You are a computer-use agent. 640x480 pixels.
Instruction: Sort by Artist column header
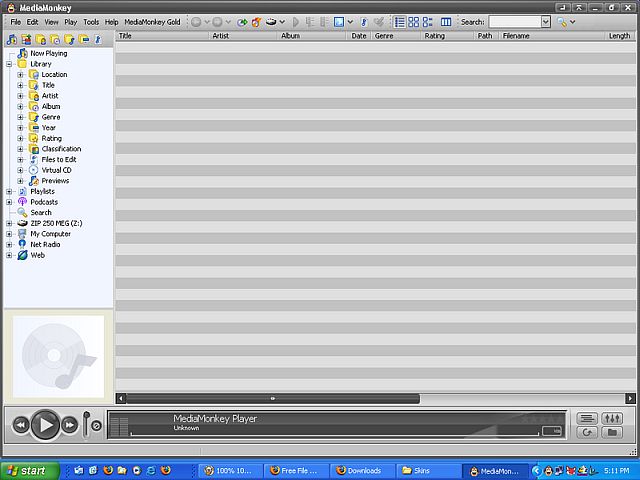coord(243,36)
